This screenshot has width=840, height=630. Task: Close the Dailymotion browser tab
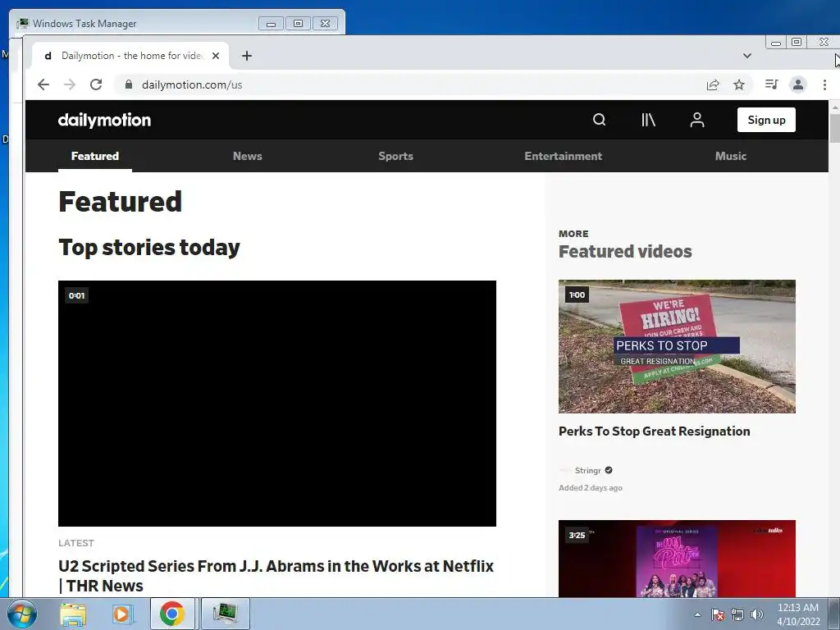tap(216, 56)
